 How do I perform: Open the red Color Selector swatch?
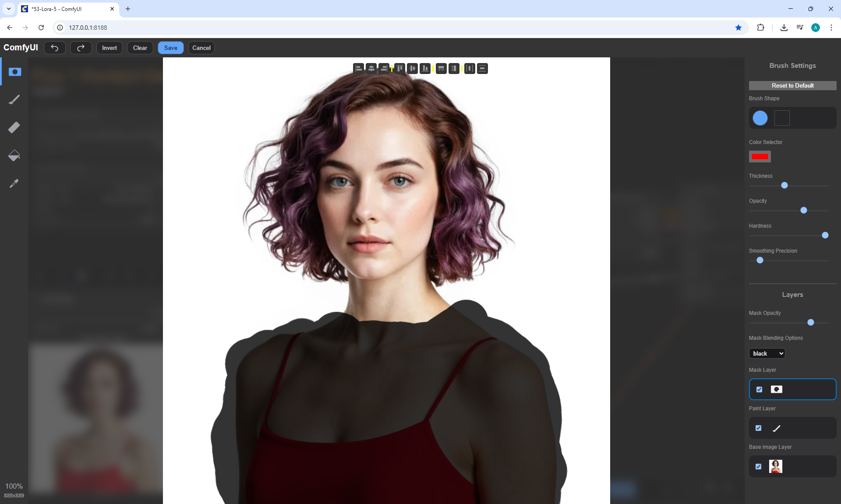coord(760,156)
